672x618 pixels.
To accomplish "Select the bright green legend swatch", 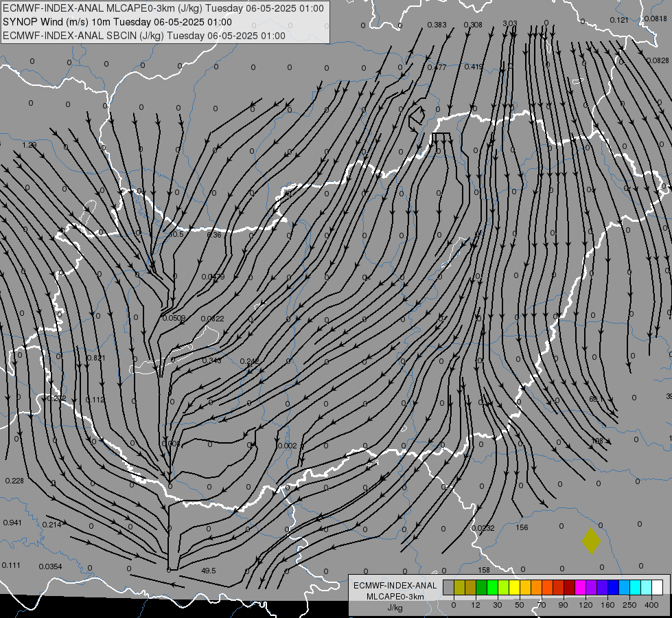I will tap(492, 587).
